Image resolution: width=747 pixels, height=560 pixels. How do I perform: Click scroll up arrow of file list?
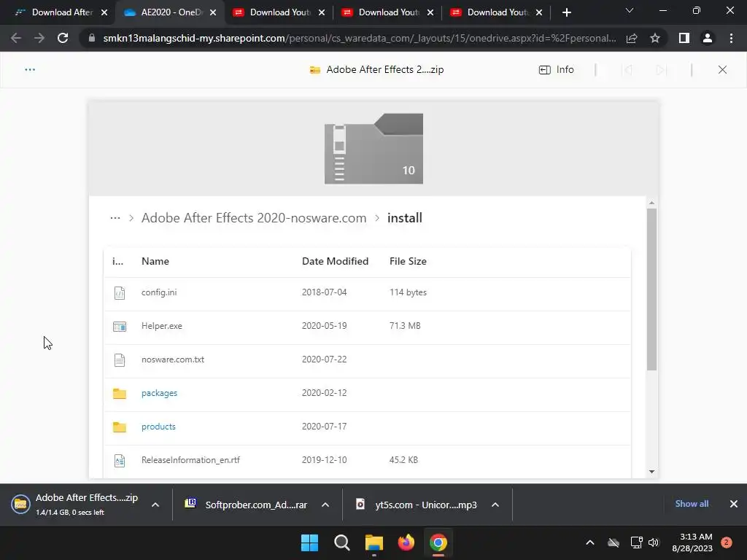coord(651,203)
